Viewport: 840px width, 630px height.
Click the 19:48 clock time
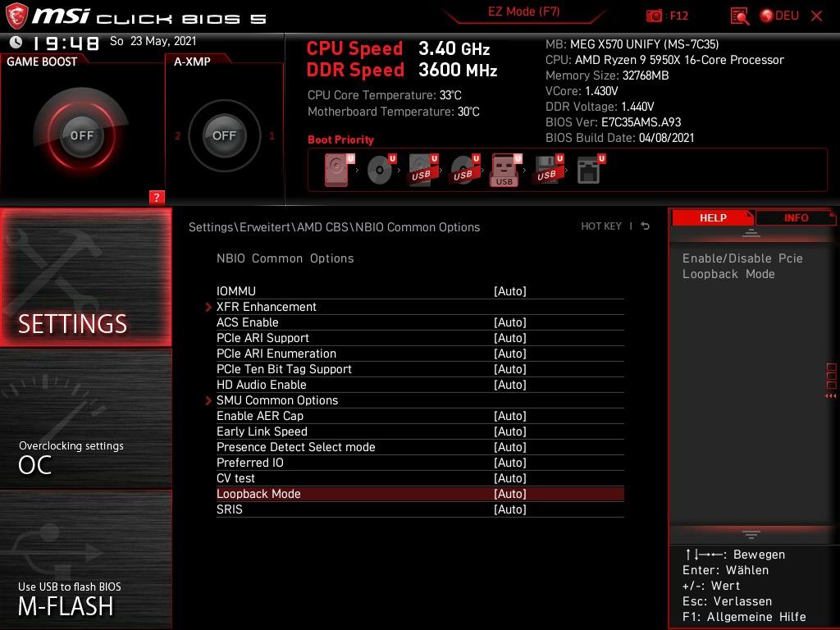(x=66, y=43)
